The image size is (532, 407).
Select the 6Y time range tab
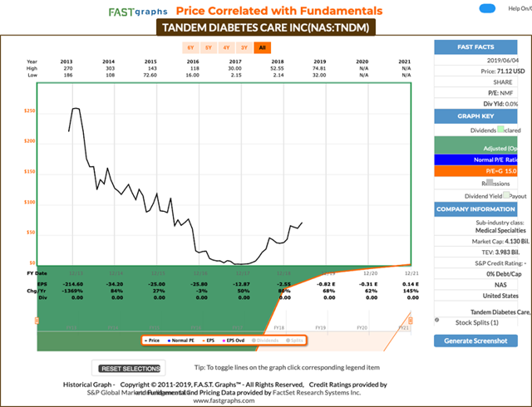tap(190, 48)
